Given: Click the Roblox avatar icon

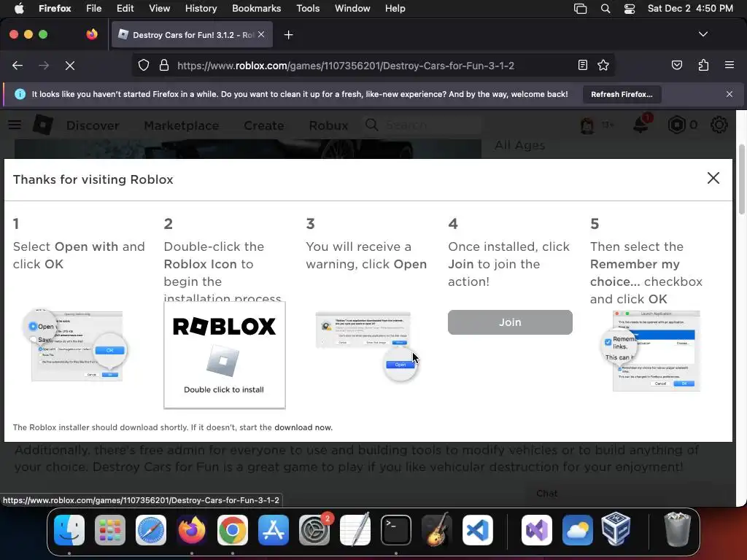Looking at the screenshot, I should [x=587, y=125].
